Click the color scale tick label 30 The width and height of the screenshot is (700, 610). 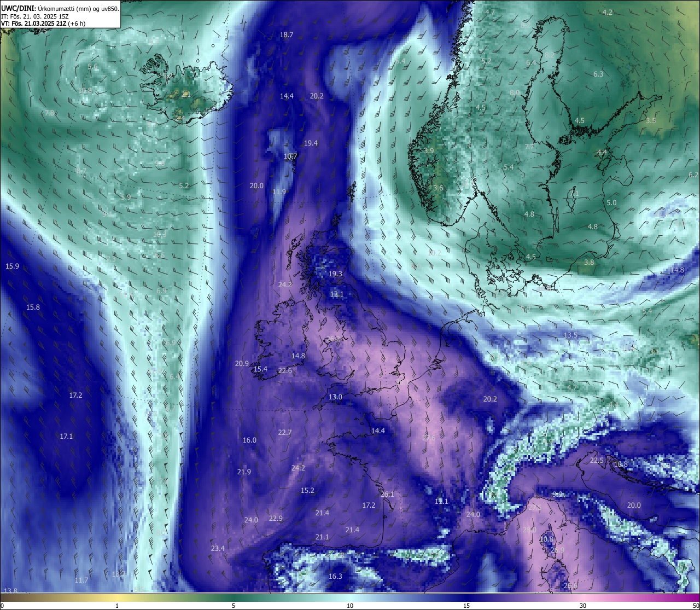pos(583,606)
